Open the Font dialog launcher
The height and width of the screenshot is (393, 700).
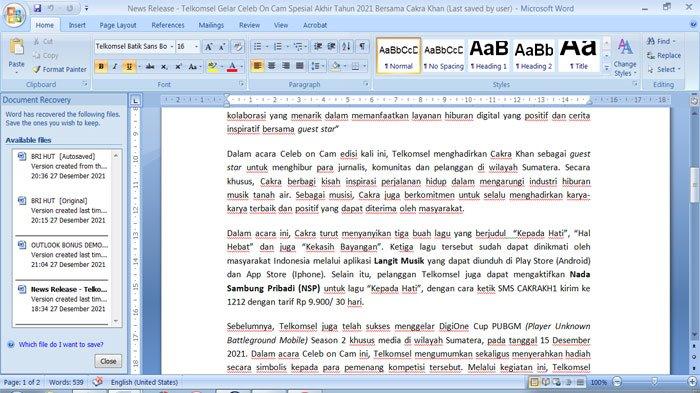(242, 84)
